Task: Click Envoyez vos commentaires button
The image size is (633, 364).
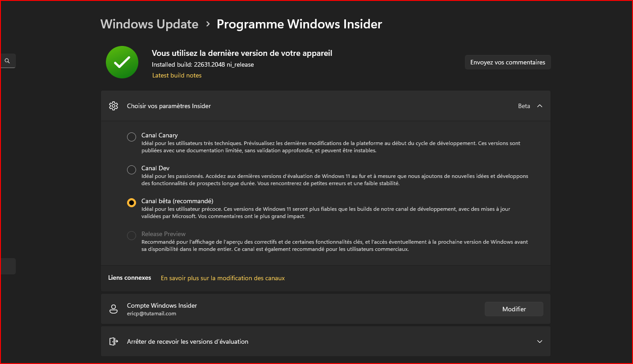Action: pos(508,62)
